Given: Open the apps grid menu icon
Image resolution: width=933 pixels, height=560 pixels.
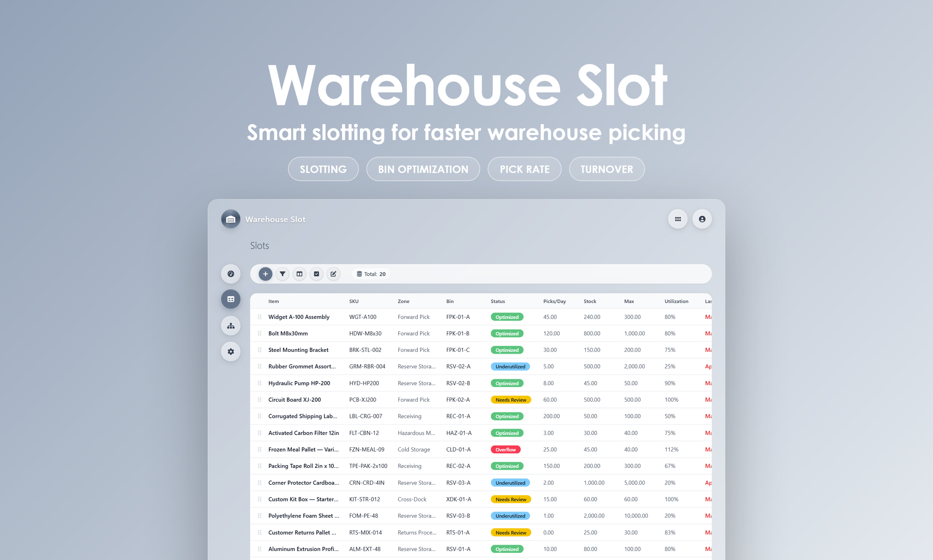Looking at the screenshot, I should (x=678, y=219).
